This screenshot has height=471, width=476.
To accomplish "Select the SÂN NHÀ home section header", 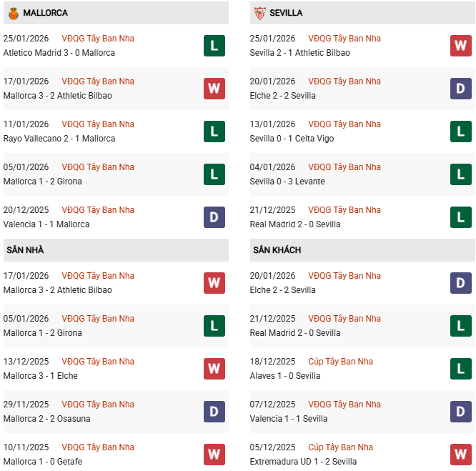I will click(x=25, y=250).
